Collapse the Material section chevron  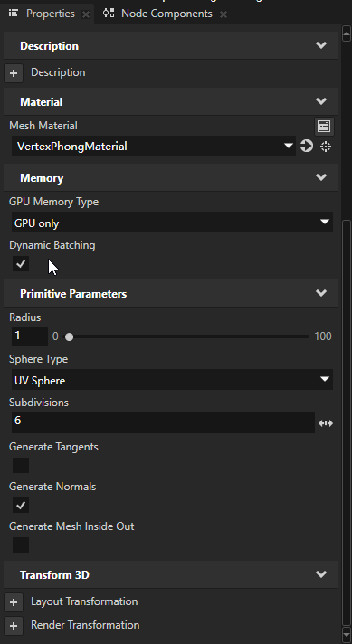tap(321, 101)
